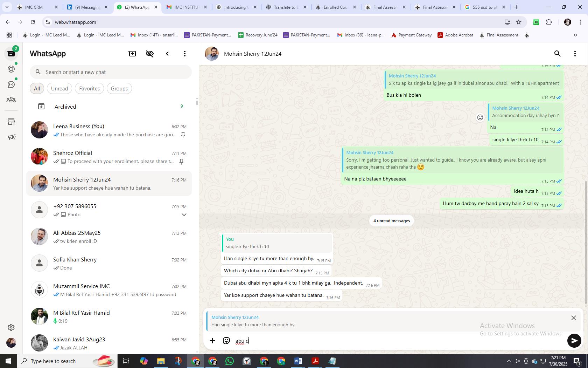Screen dimensions: 588x368
Task: Click the message input box
Action: pos(399,341)
